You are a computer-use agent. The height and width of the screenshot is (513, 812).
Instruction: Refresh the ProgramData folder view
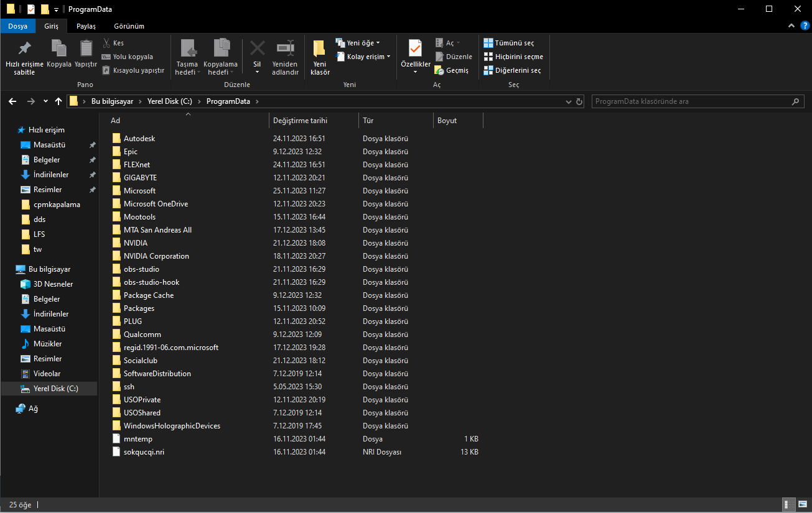coord(580,101)
